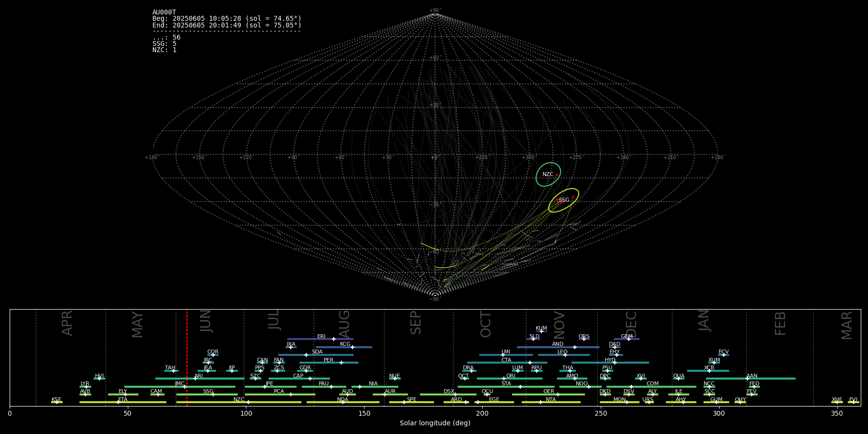This screenshot has width=868, height=434.
Task: Select the AUR shower label in timeline
Action: pyautogui.click(x=390, y=392)
